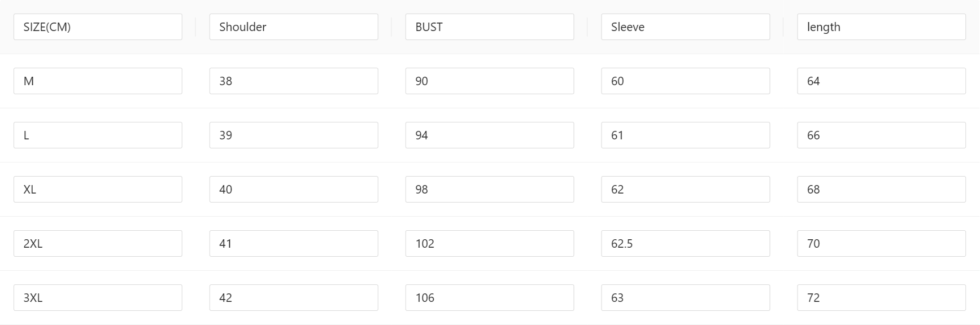Viewport: 980px width, 325px height.
Task: Select the 3XL size field
Action: [98, 298]
